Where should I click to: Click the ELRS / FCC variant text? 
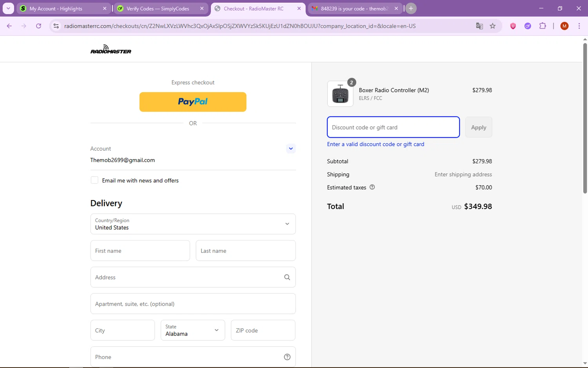point(370,98)
